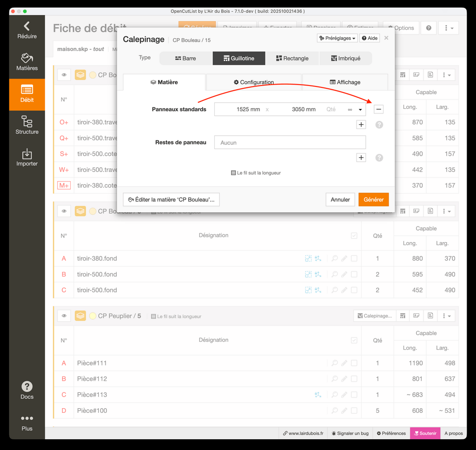The width and height of the screenshot is (476, 450).
Task: Expand the standard panel size dropdown arrow
Action: coord(360,110)
